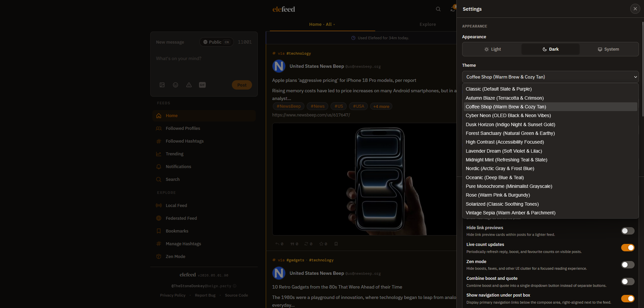Boost the iPhone 18 Pro post
The height and width of the screenshot is (308, 644).
[x=308, y=244]
